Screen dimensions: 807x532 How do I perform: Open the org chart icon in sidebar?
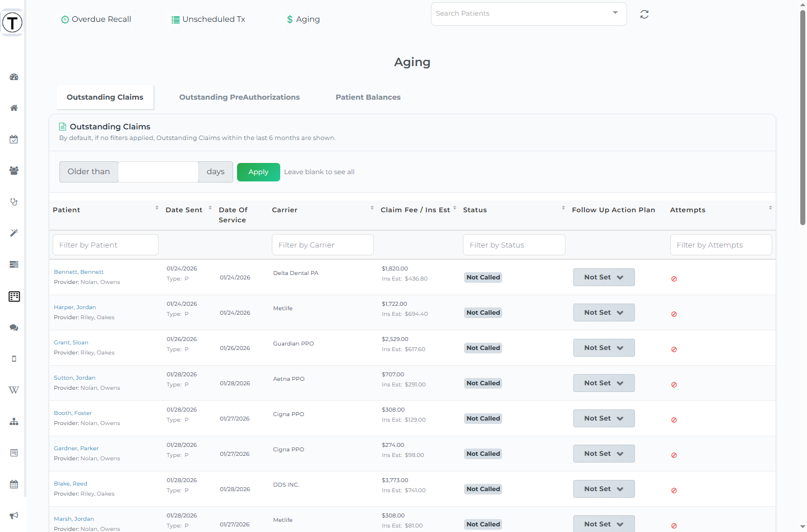point(14,422)
